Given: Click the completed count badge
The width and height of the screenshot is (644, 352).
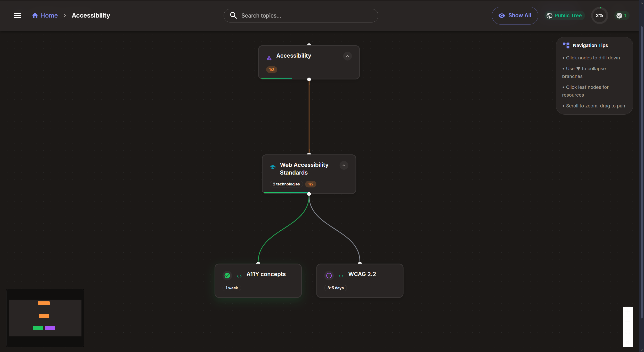Looking at the screenshot, I should pos(622,15).
